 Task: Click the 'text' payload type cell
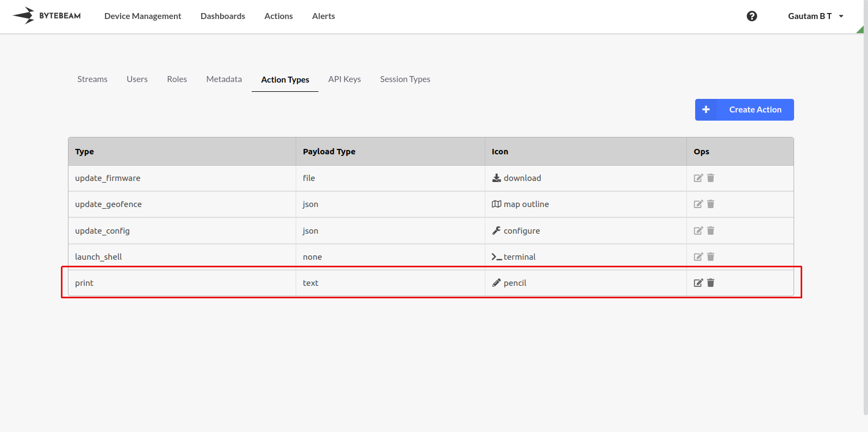(390, 283)
